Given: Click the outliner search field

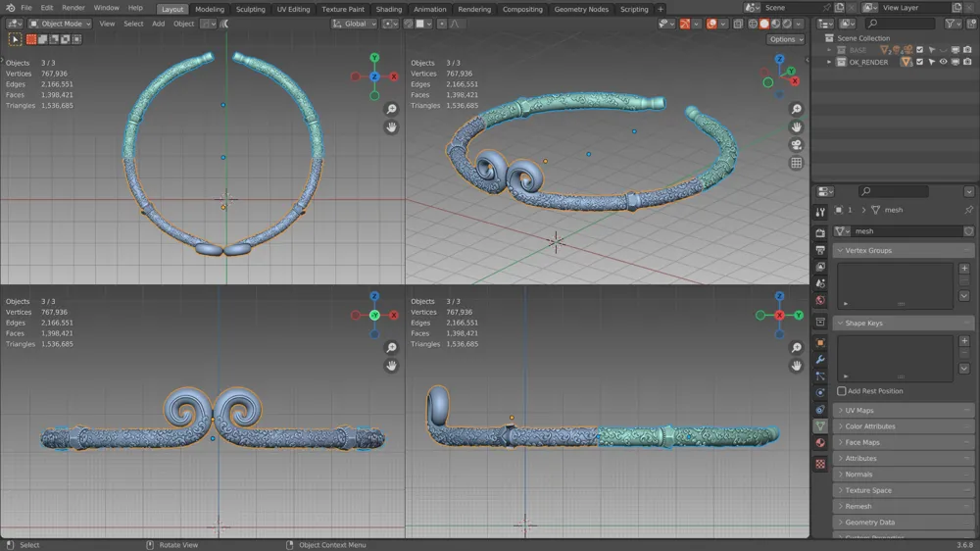Looking at the screenshot, I should click(900, 24).
